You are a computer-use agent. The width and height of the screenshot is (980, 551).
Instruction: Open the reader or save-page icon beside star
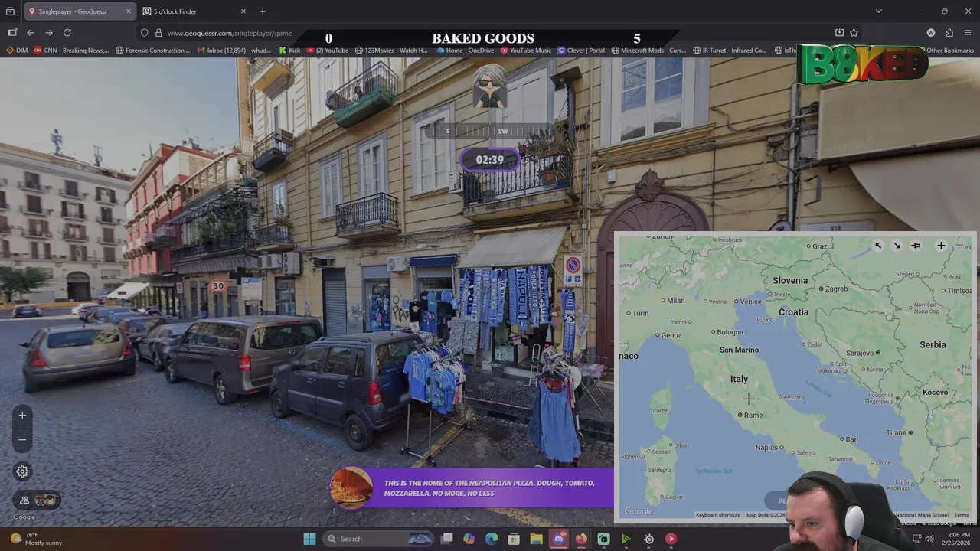(839, 33)
